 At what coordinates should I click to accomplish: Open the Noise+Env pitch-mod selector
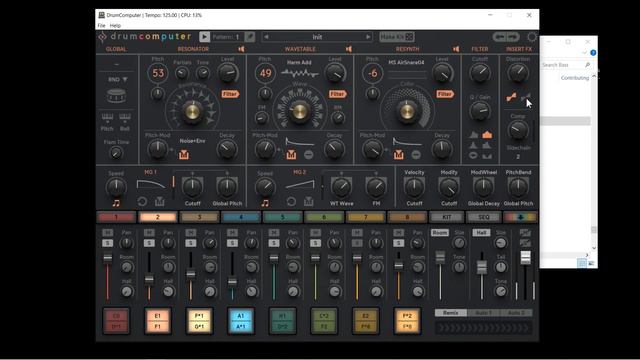tap(192, 141)
